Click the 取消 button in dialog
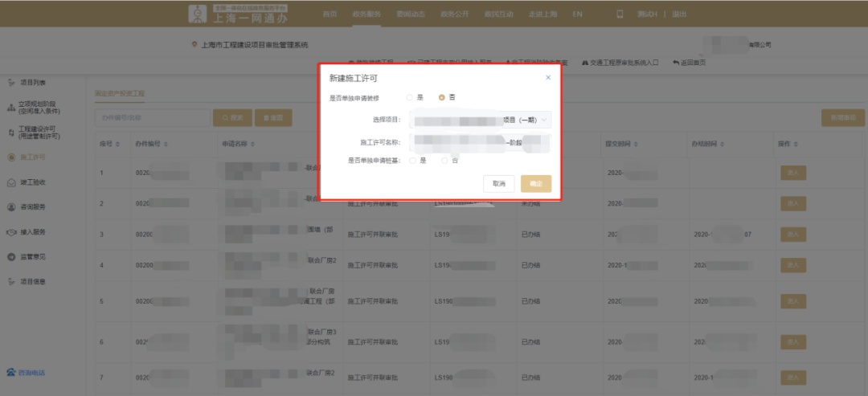This screenshot has height=396, width=868. click(x=498, y=184)
